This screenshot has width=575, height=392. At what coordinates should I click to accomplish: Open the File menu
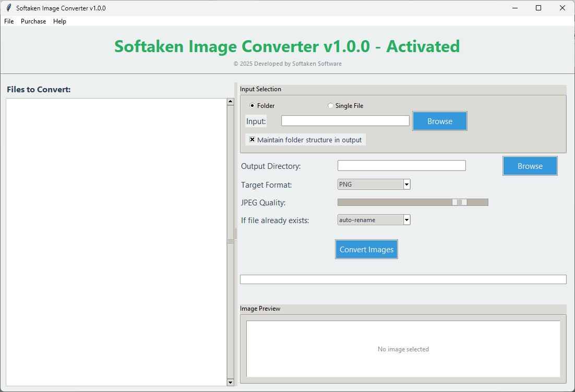[9, 21]
